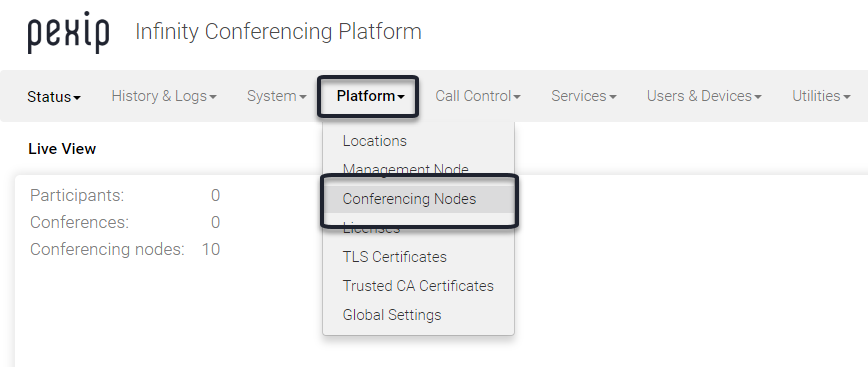The image size is (868, 367).
Task: Expand the Call Control menu
Action: click(478, 96)
